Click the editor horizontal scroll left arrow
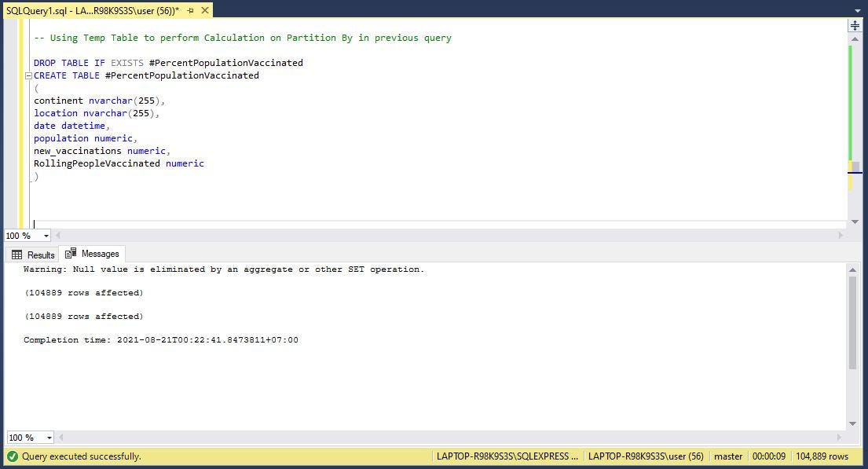 point(57,236)
